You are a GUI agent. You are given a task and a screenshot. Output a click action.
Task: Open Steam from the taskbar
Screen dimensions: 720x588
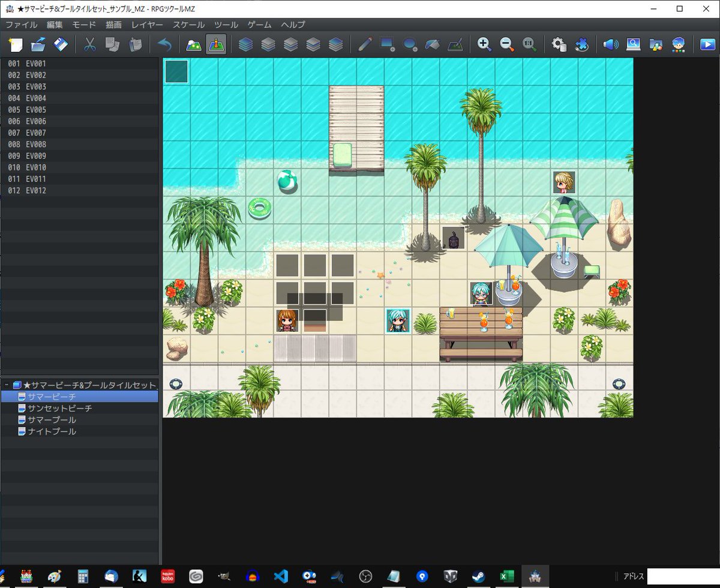479,577
